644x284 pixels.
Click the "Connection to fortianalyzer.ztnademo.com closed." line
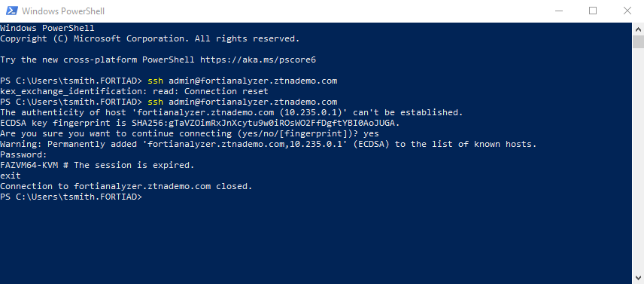coord(126,186)
